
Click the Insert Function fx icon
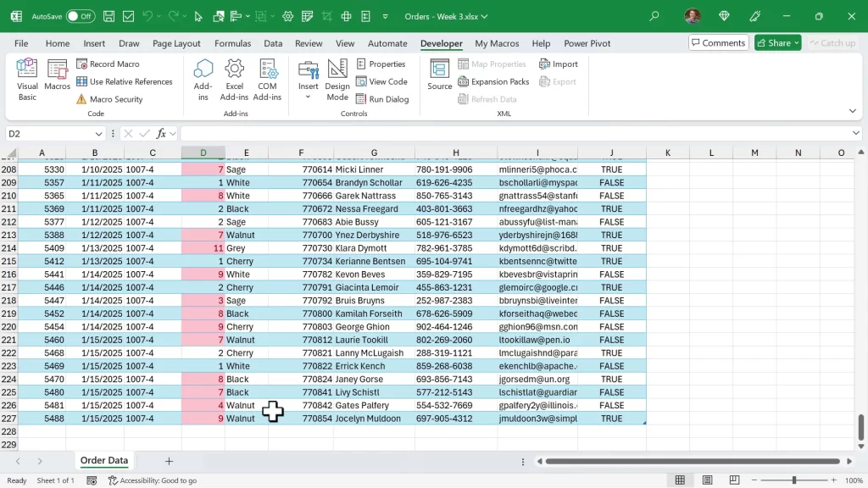click(161, 134)
